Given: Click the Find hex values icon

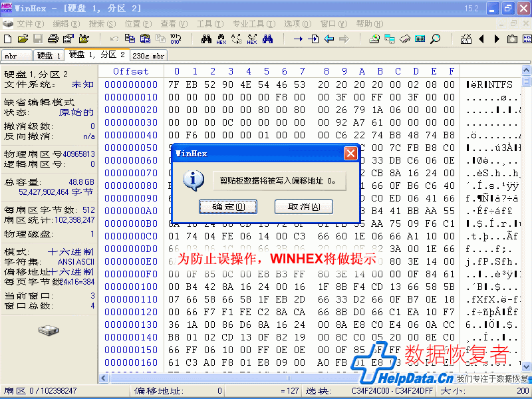Looking at the screenshot, I should (x=221, y=39).
